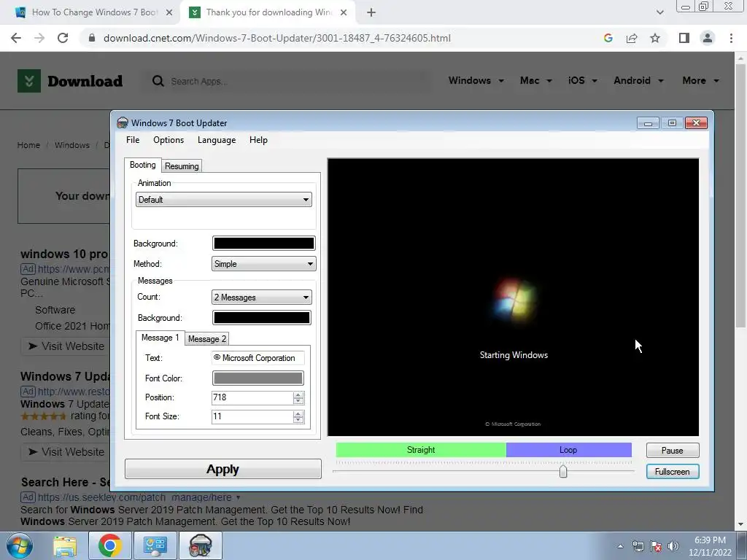This screenshot has width=747, height=560.
Task: Expand the iOS category dropdown
Action: 582,80
